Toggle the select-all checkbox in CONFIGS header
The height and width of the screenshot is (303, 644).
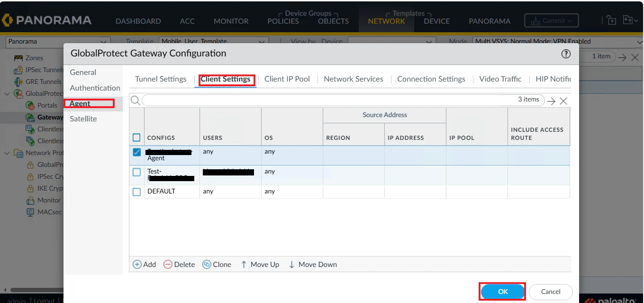[136, 138]
